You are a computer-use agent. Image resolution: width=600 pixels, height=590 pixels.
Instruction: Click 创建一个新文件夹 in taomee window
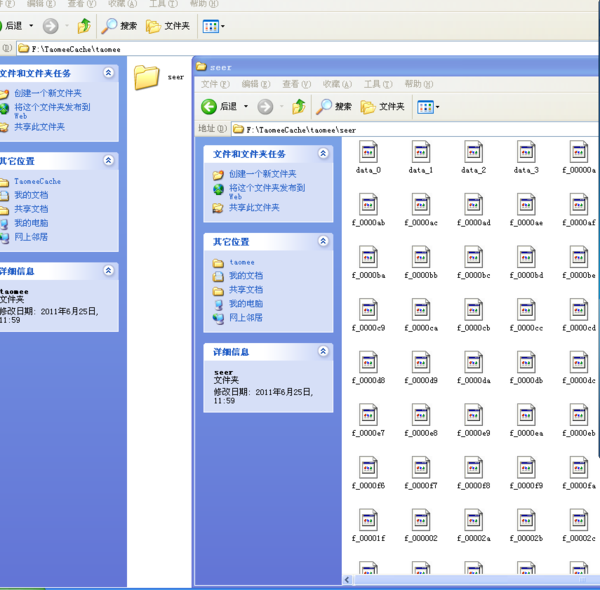tap(48, 93)
